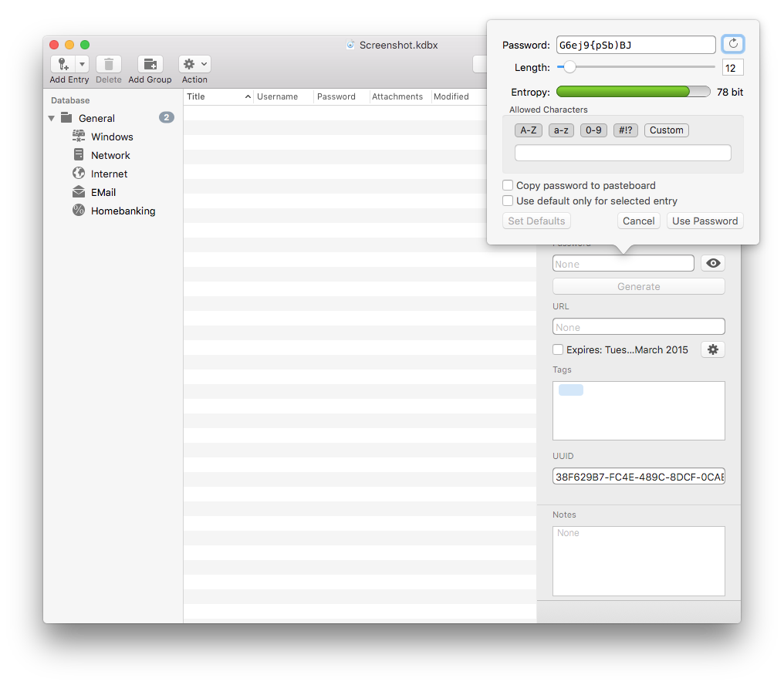
Task: Open the Action gear dropdown menu
Action: pyautogui.click(x=194, y=65)
